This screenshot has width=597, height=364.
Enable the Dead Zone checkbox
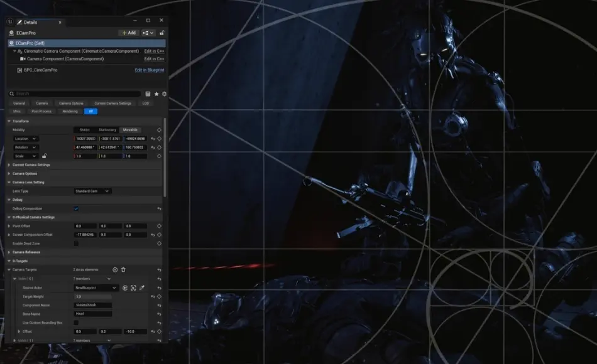[76, 244]
